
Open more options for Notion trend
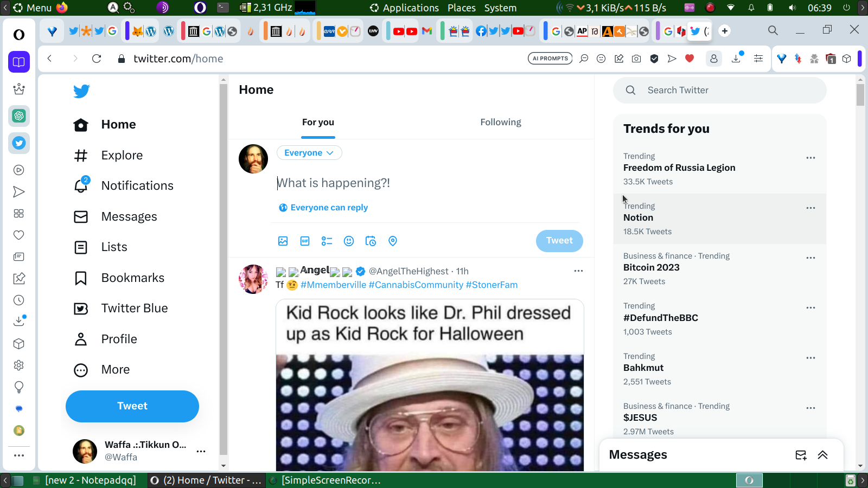[x=810, y=208]
